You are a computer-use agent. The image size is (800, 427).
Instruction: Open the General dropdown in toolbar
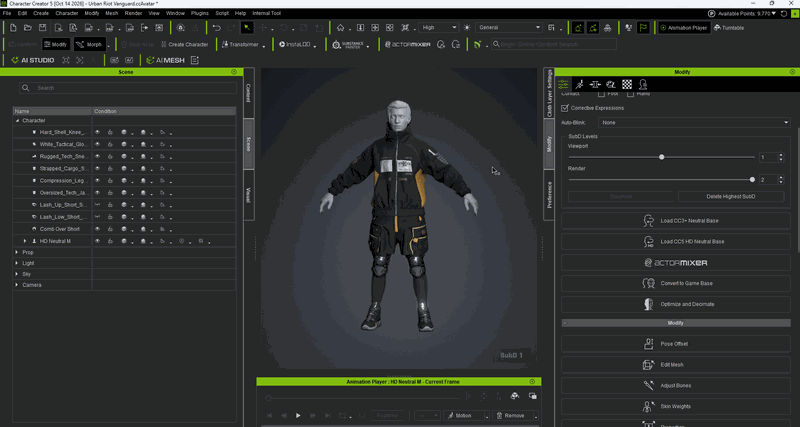click(509, 28)
